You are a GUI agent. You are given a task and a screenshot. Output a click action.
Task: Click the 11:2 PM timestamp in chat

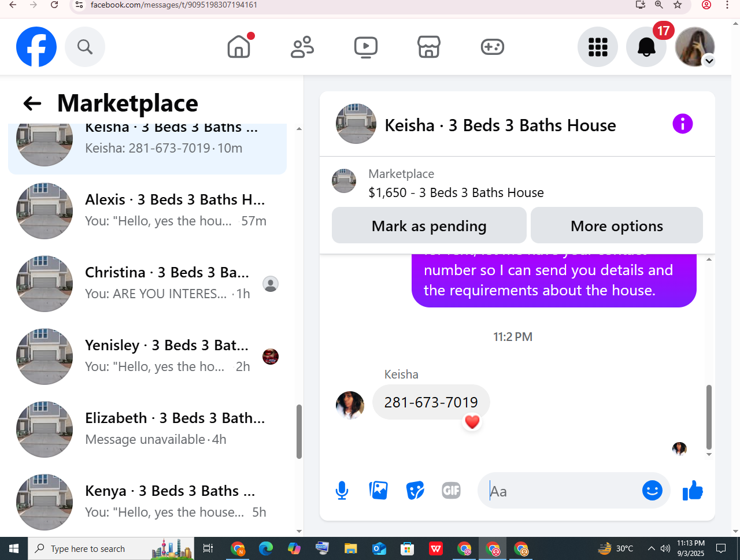[513, 337]
